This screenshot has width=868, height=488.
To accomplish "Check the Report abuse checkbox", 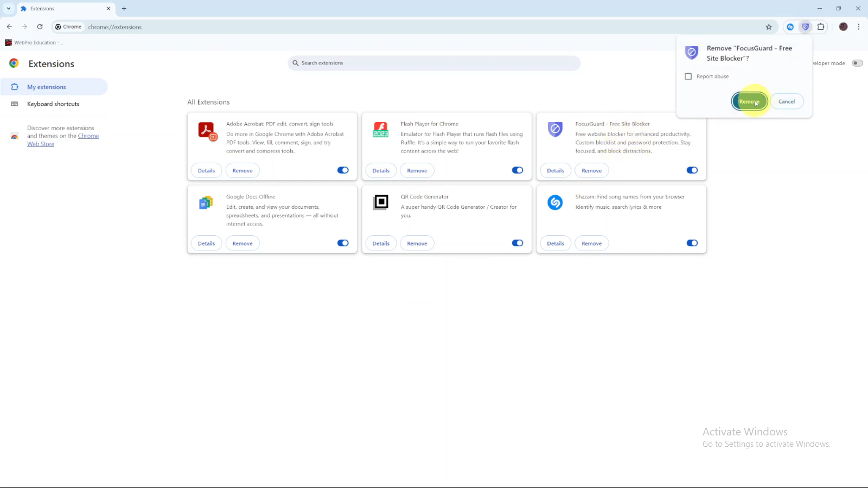I will point(688,76).
